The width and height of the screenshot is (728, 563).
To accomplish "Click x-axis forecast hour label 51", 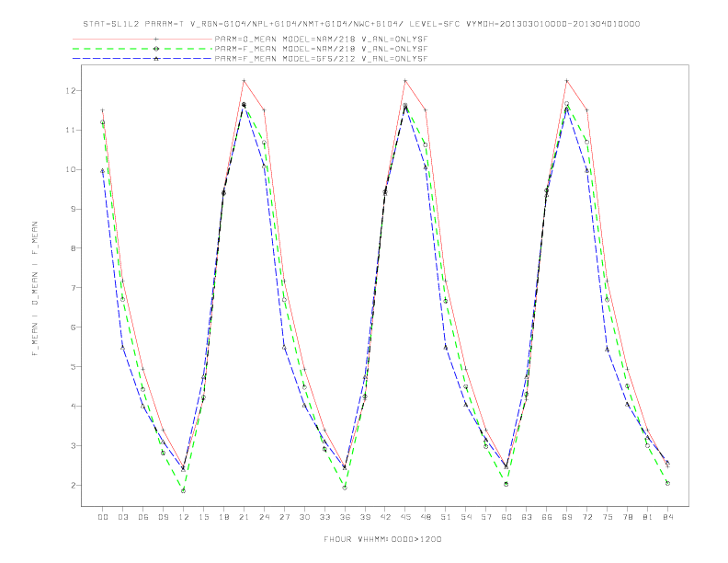I will (x=446, y=517).
